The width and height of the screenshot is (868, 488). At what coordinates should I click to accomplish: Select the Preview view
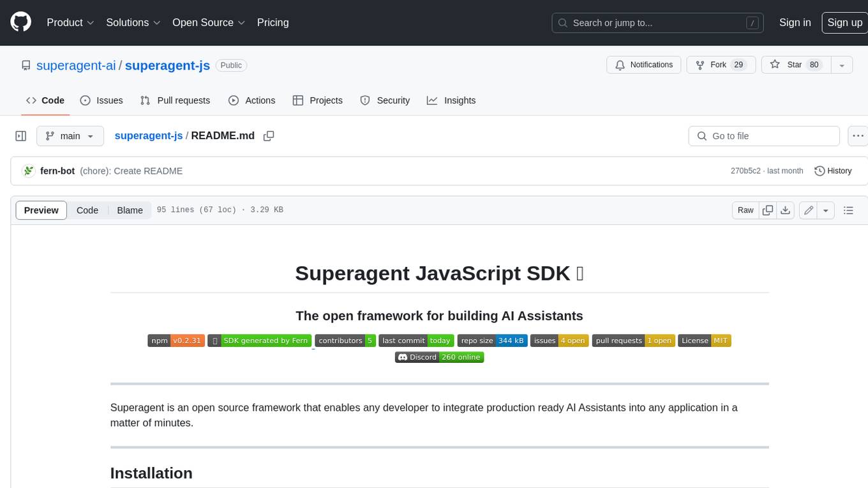tap(41, 210)
